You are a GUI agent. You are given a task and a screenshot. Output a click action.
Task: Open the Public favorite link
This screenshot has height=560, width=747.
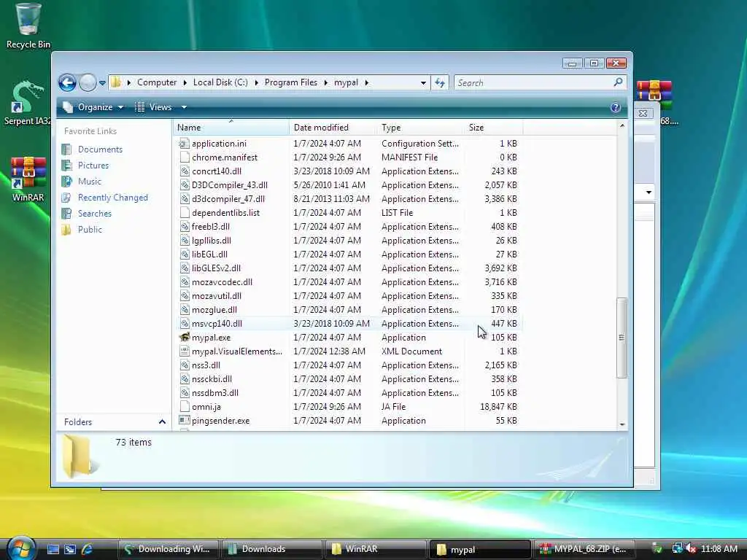(x=90, y=230)
